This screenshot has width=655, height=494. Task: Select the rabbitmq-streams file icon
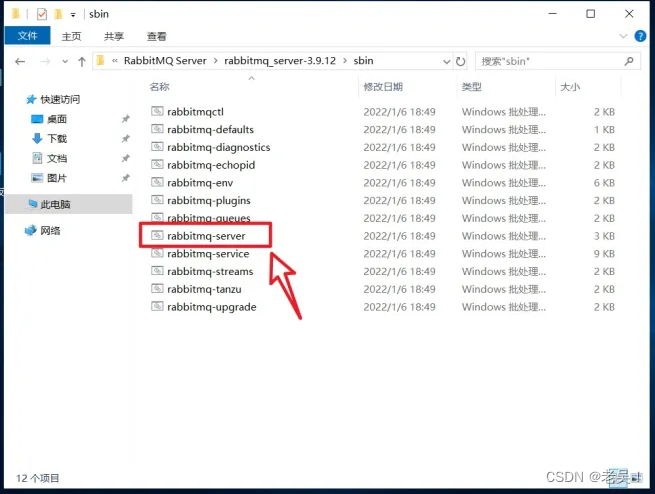click(x=157, y=271)
